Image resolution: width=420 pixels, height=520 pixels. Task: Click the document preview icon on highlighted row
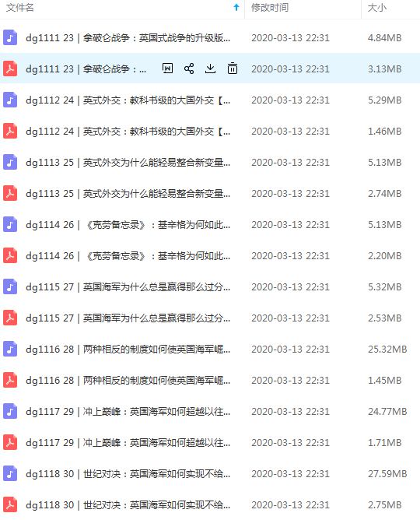click(167, 69)
